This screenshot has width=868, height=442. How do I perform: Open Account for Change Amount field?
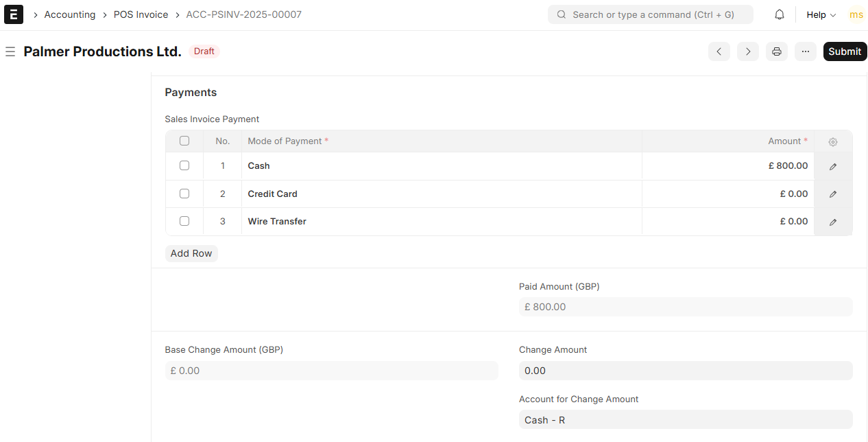coord(686,419)
